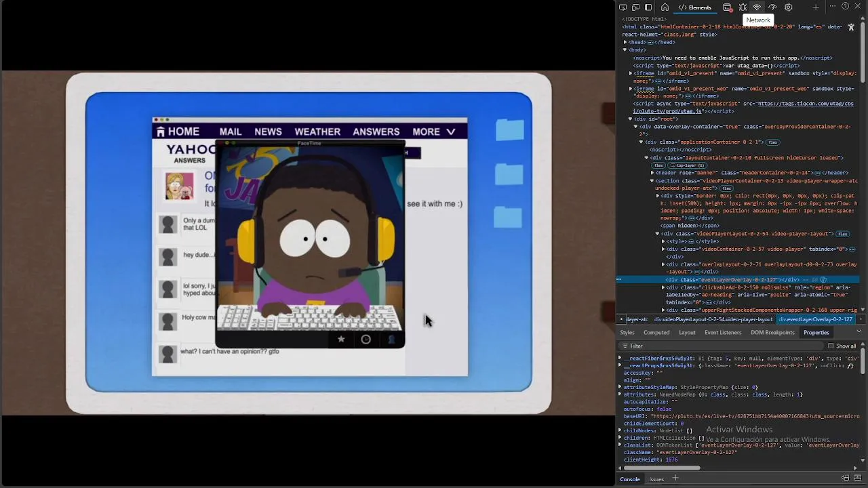Open the Layout tab
Image resolution: width=868 pixels, height=488 pixels.
[x=687, y=333]
